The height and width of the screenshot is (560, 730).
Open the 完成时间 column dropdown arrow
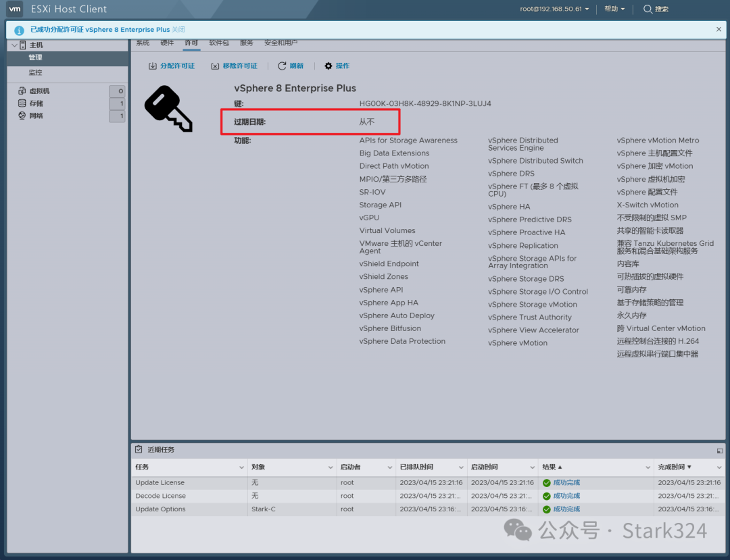[719, 467]
